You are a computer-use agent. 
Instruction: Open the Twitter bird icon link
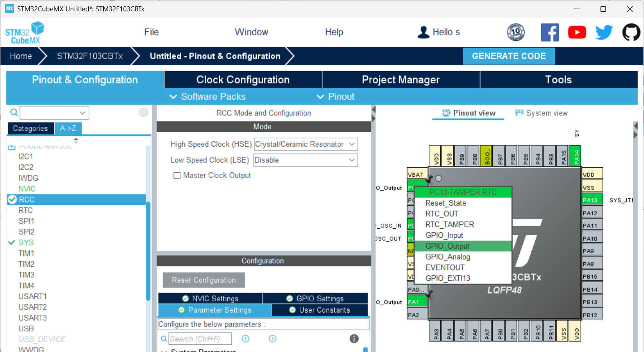[604, 32]
